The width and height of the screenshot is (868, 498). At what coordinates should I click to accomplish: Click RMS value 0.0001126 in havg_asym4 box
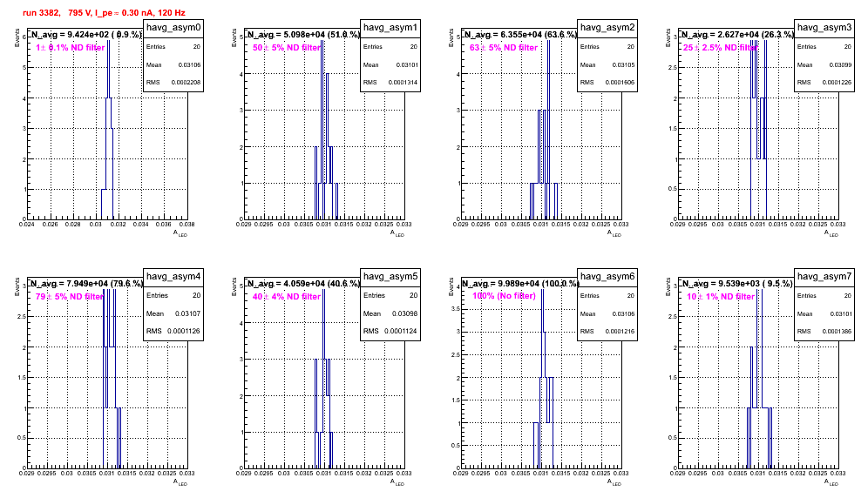coord(186,331)
